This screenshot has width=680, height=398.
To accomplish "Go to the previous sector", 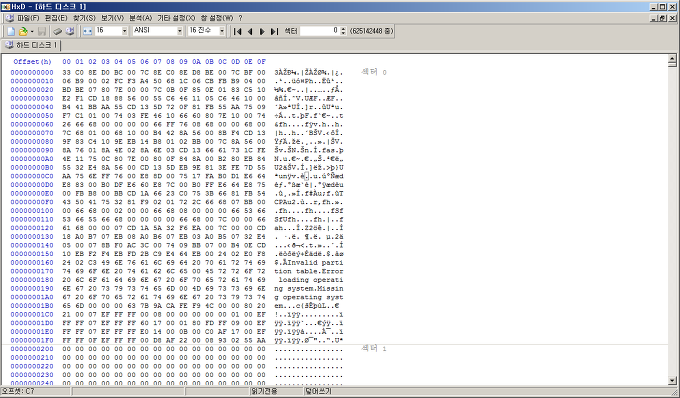I will 250,31.
